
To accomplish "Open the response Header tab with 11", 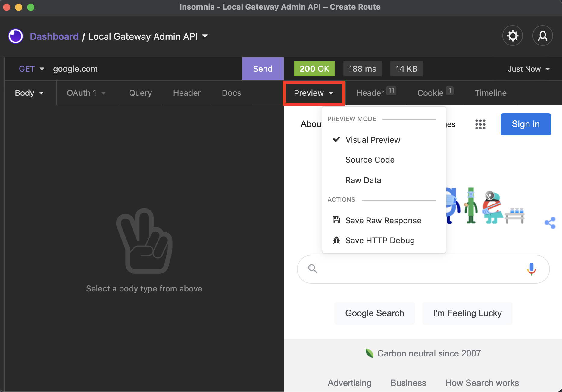I will pyautogui.click(x=376, y=92).
